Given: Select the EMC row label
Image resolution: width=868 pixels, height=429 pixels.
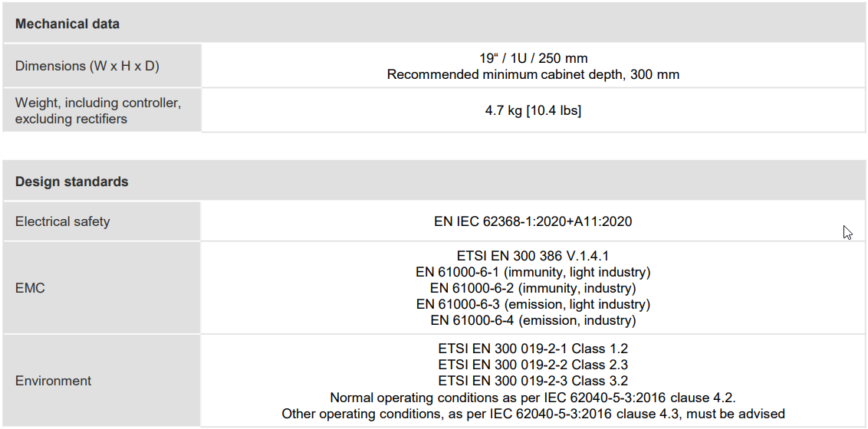Looking at the screenshot, I should [30, 288].
